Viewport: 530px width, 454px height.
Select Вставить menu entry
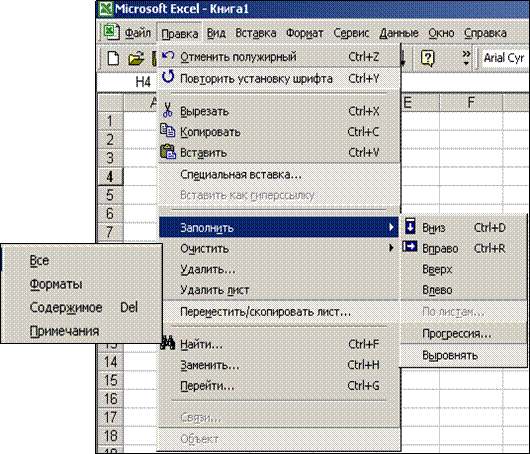(279, 153)
